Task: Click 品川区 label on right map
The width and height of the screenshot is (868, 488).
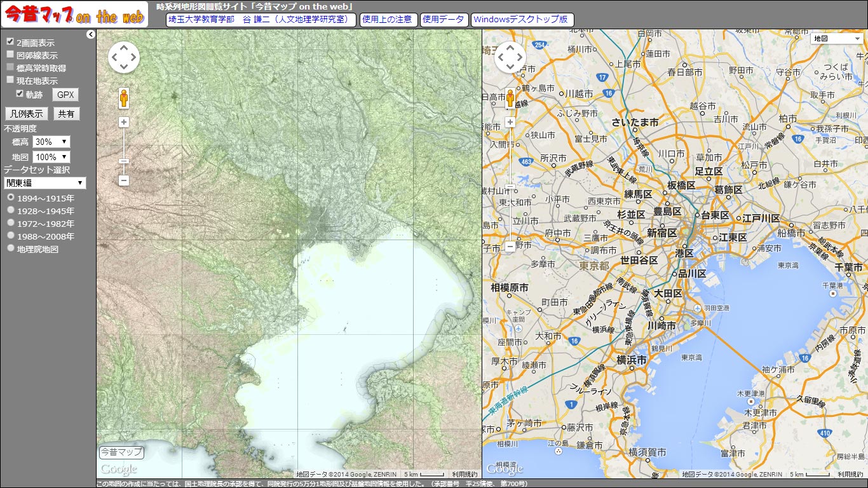Action: [691, 274]
